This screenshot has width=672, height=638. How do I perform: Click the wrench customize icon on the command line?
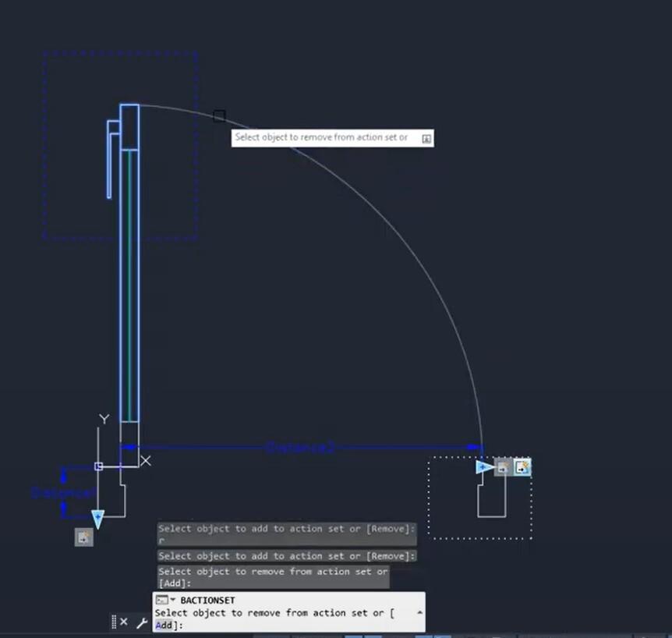coord(143,622)
